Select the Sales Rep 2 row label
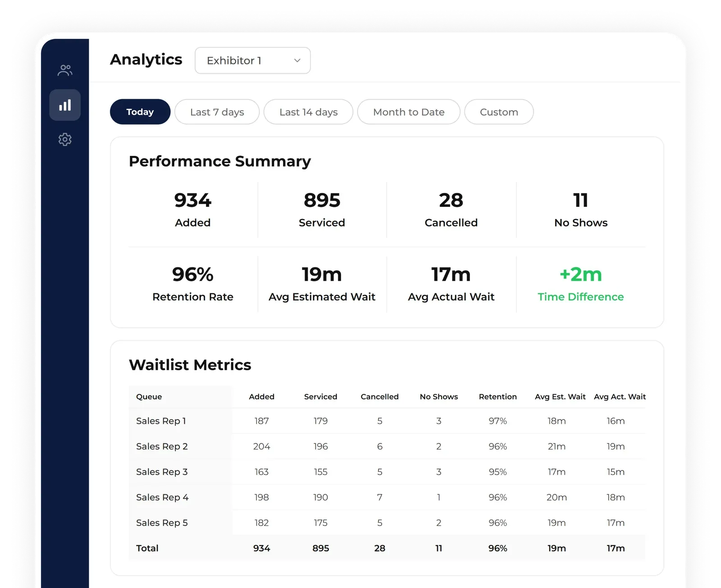This screenshot has height=588, width=721. [162, 447]
